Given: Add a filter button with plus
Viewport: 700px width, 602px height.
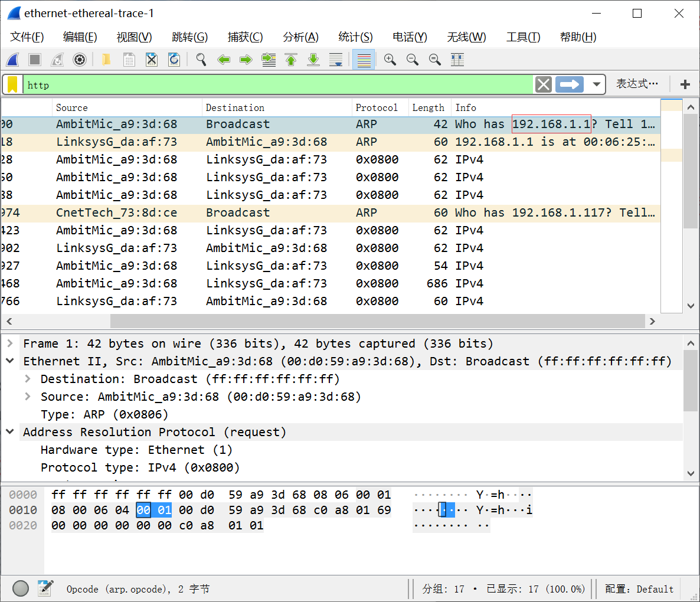Looking at the screenshot, I should (x=685, y=84).
